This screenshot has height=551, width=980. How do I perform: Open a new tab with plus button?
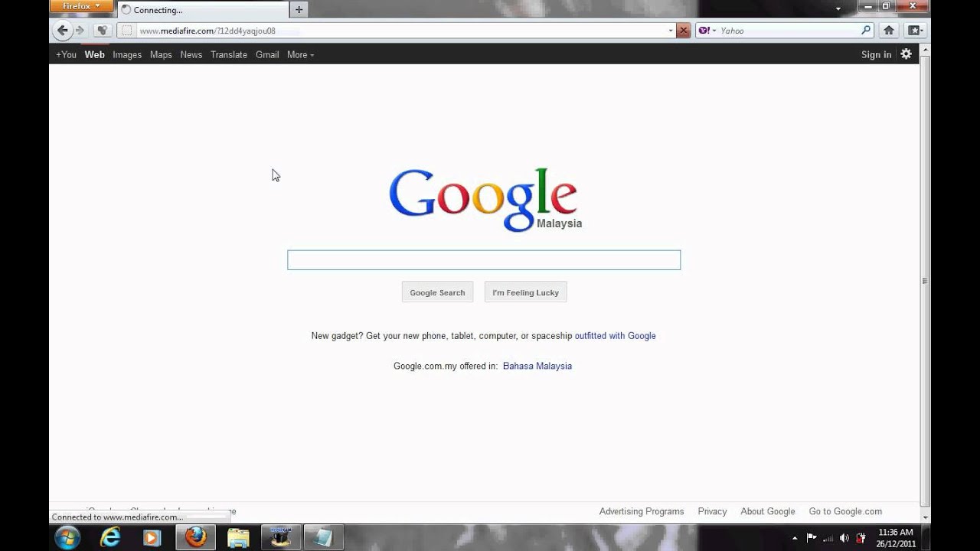click(x=299, y=10)
